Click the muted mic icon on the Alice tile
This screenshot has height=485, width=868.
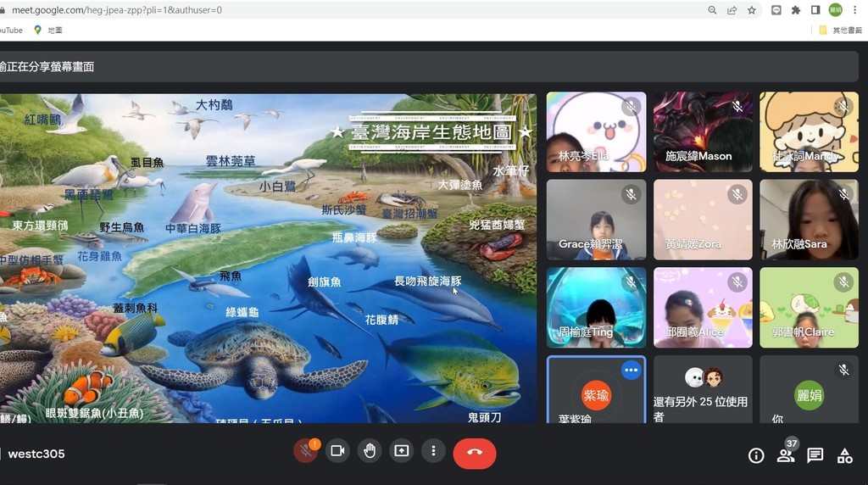[737, 282]
